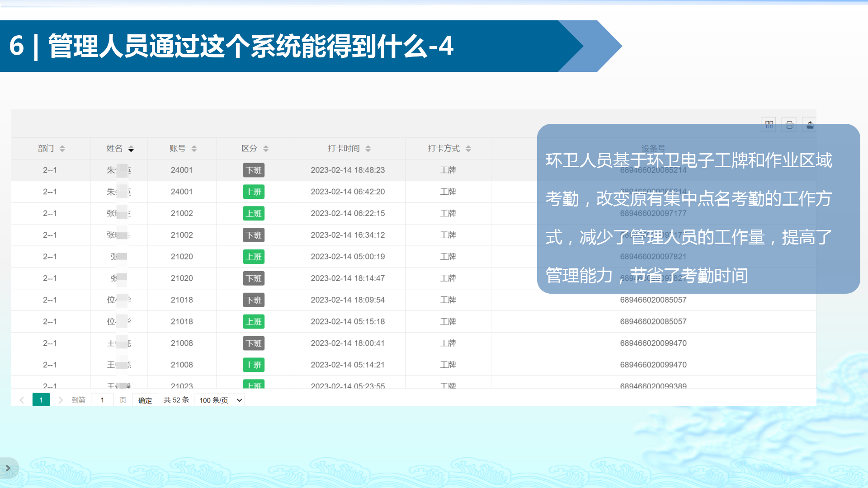The image size is (868, 488).
Task: Click account 21018 in the 18:09:54 row
Action: coord(182,300)
